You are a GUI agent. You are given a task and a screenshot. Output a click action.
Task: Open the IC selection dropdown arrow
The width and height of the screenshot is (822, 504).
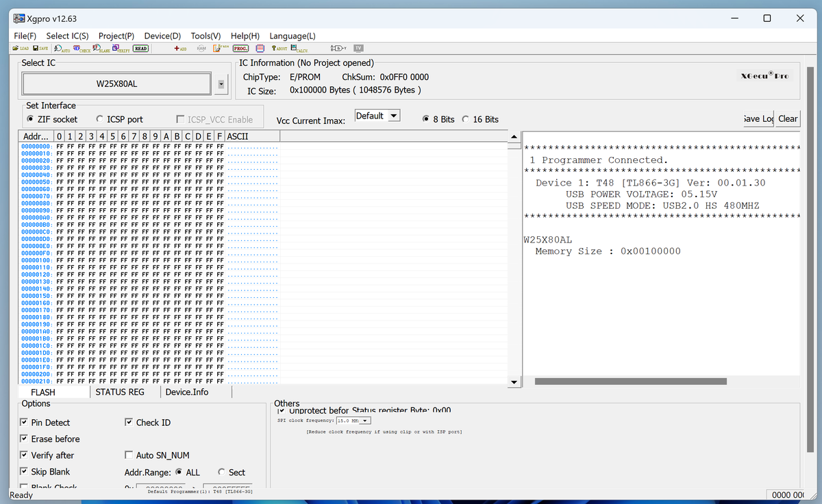click(x=221, y=84)
